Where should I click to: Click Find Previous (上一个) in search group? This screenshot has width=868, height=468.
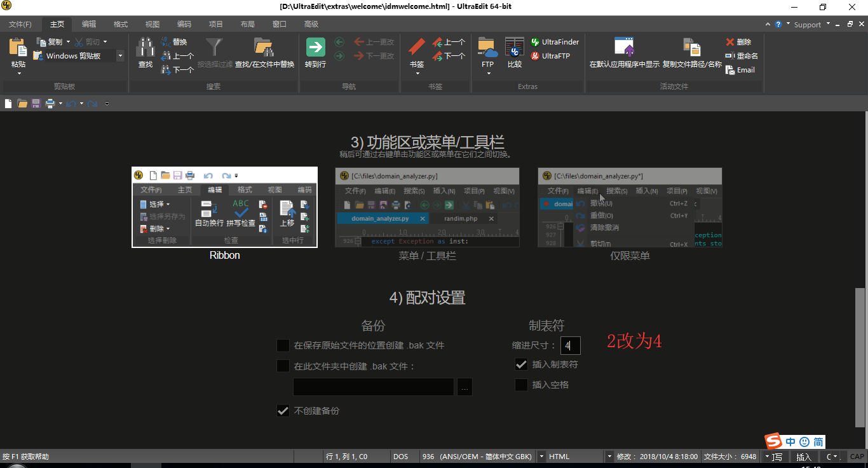(x=165, y=56)
